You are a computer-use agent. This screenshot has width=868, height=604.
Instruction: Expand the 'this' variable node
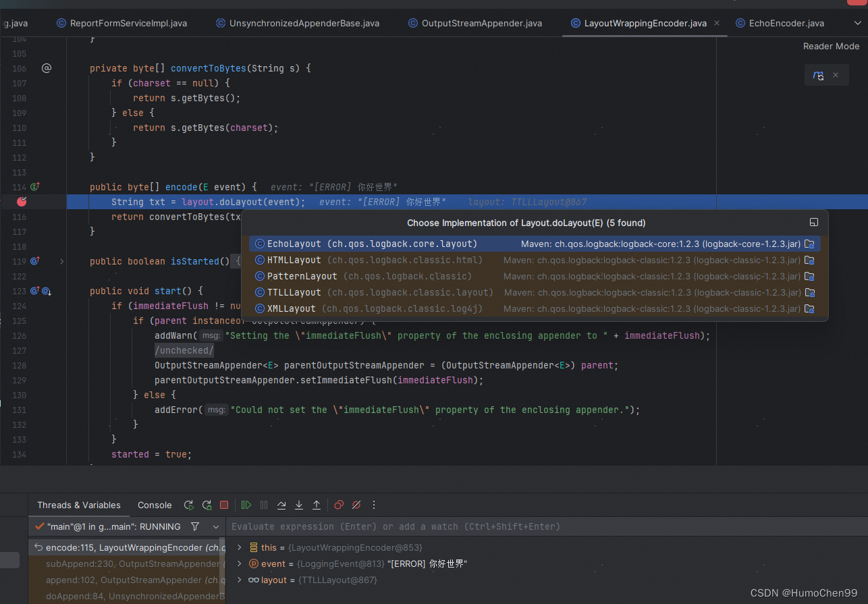[x=239, y=547]
